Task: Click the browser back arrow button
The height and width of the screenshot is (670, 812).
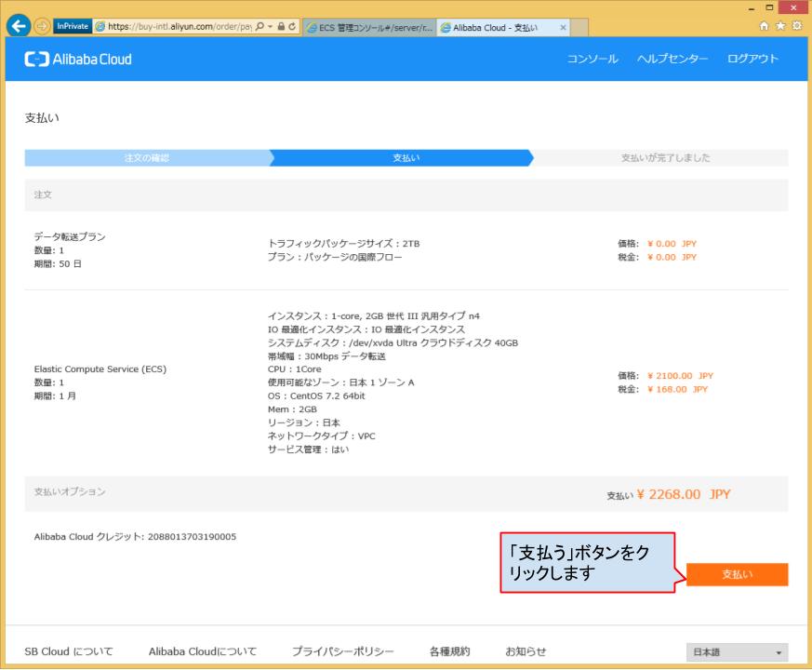Action: (19, 26)
